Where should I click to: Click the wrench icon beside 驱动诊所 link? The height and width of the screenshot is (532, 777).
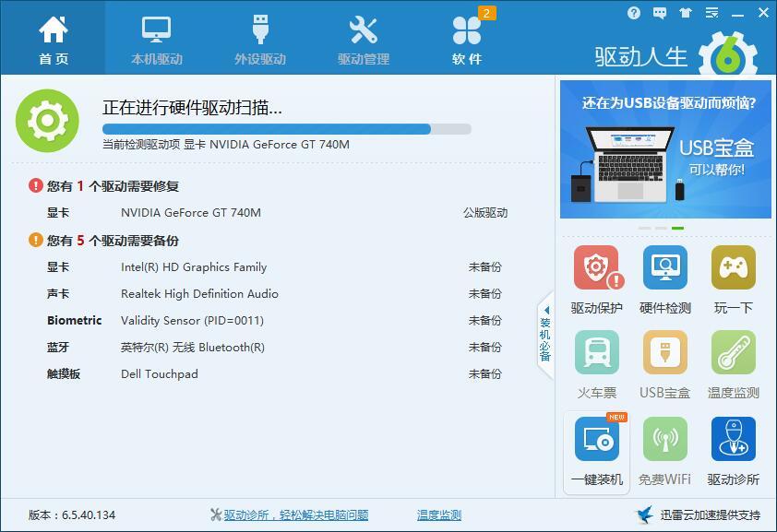[x=216, y=514]
